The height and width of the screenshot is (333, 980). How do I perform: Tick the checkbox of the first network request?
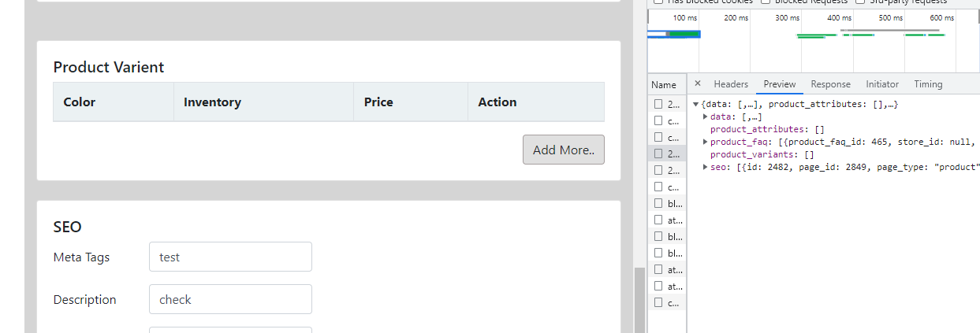click(x=658, y=104)
